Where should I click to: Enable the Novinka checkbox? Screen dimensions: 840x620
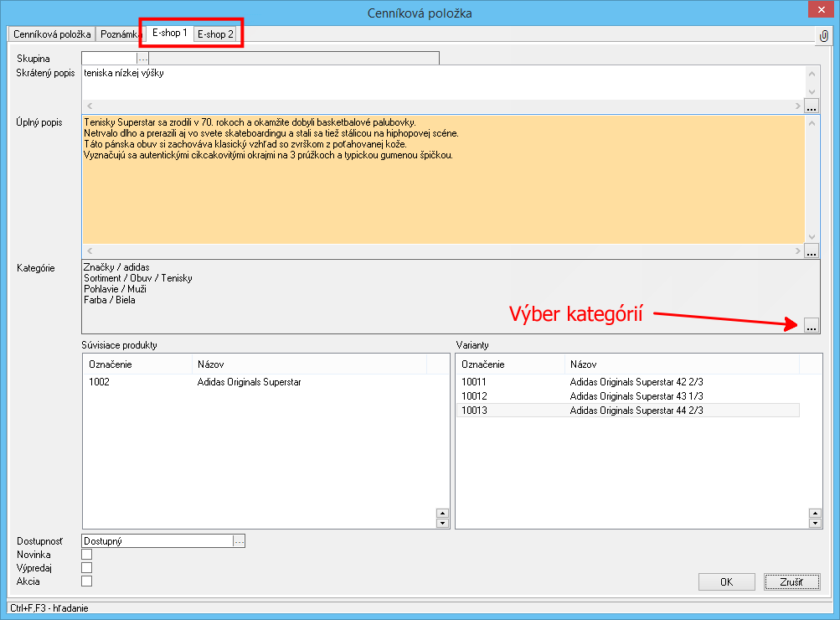[86, 555]
